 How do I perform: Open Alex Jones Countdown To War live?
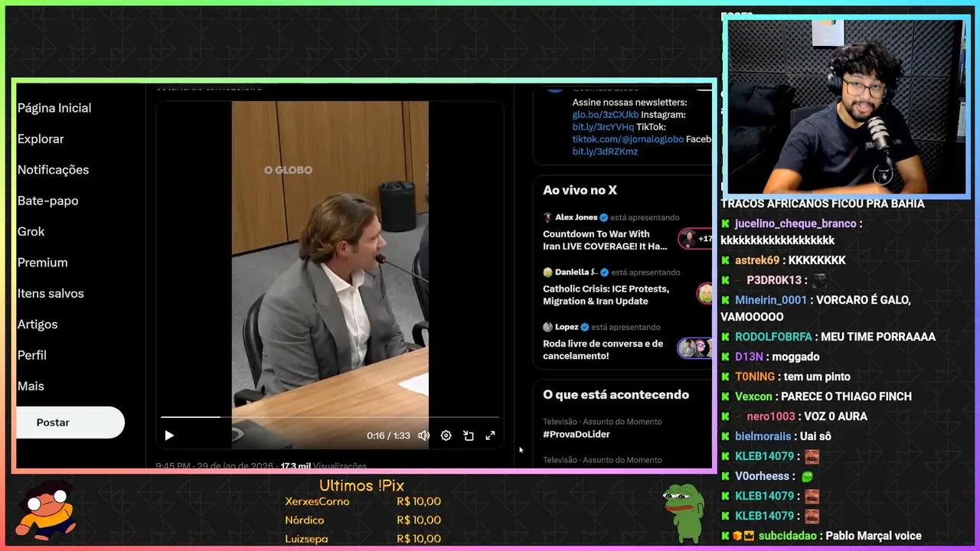[x=605, y=240]
